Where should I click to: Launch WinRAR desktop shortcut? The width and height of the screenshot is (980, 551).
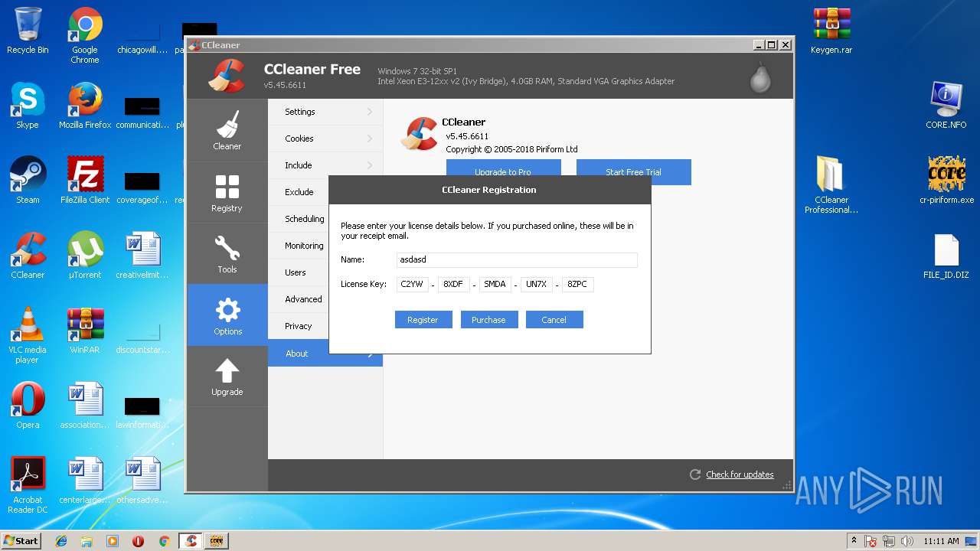[x=85, y=331]
